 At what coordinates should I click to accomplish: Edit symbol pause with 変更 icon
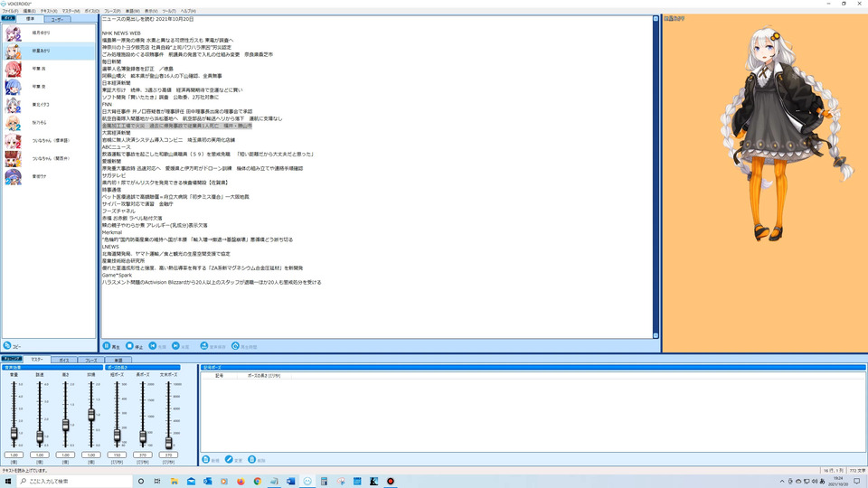point(229,460)
